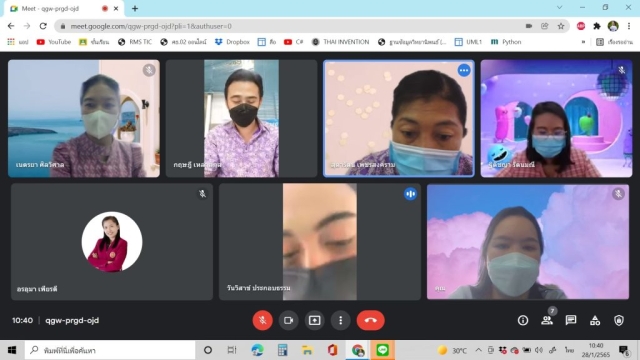This screenshot has width=640, height=360.
Task: Click the Windows taskbar search box
Action: pyautogui.click(x=110, y=350)
